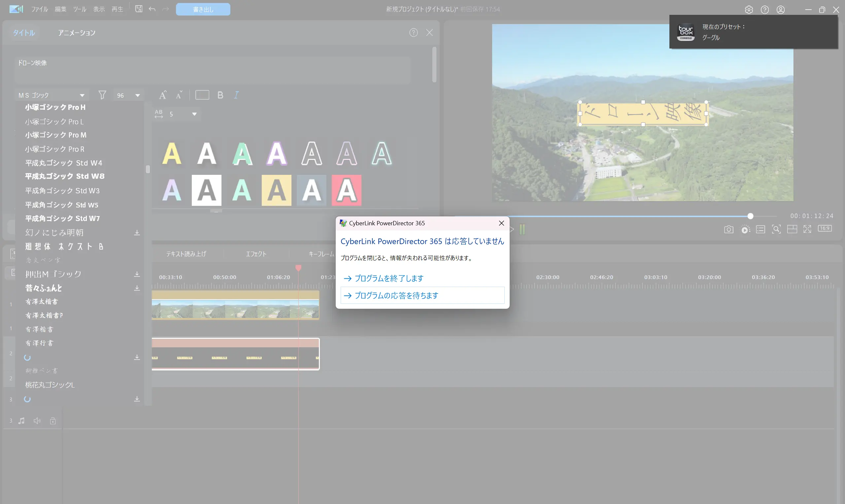
Task: Click the font list scrollbar thumb
Action: [148, 169]
